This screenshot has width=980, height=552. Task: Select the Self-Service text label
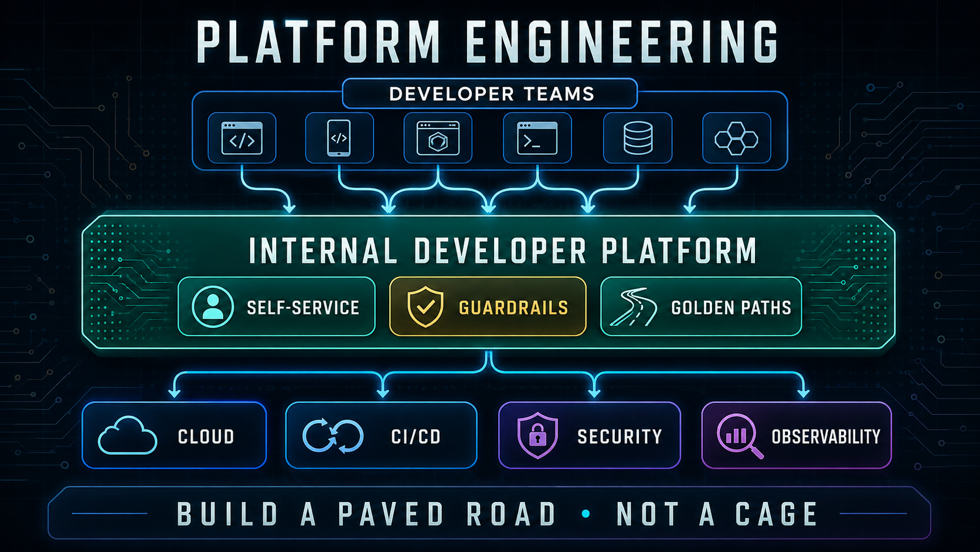tap(303, 307)
